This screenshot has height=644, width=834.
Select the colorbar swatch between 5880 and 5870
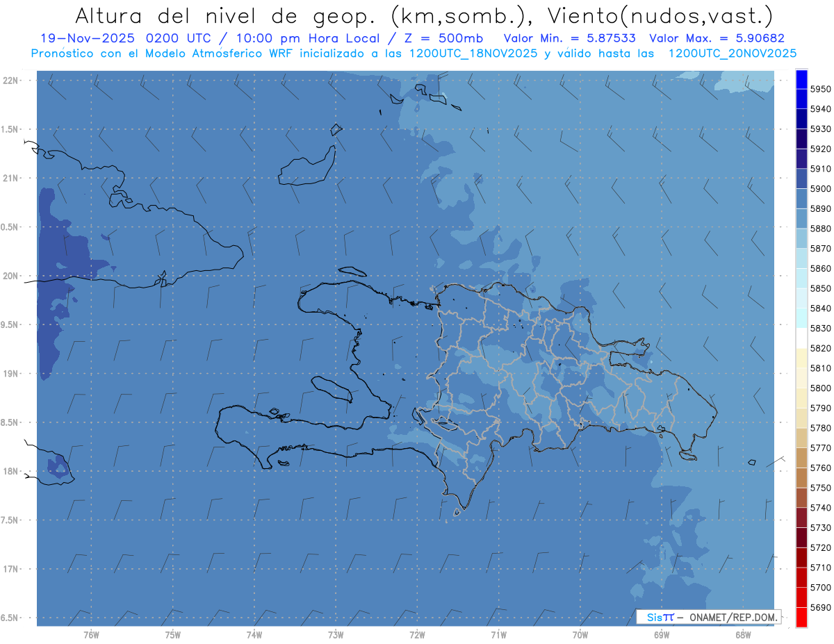point(801,238)
